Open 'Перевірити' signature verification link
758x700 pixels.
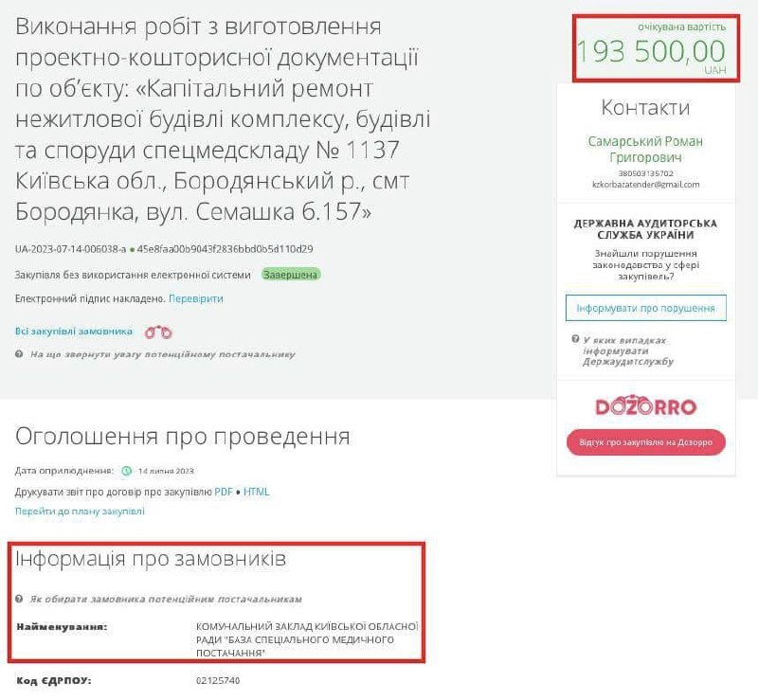(196, 298)
